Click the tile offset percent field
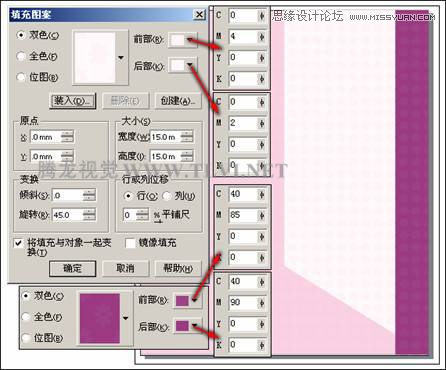Image resolution: width=446 pixels, height=370 pixels. click(130, 215)
